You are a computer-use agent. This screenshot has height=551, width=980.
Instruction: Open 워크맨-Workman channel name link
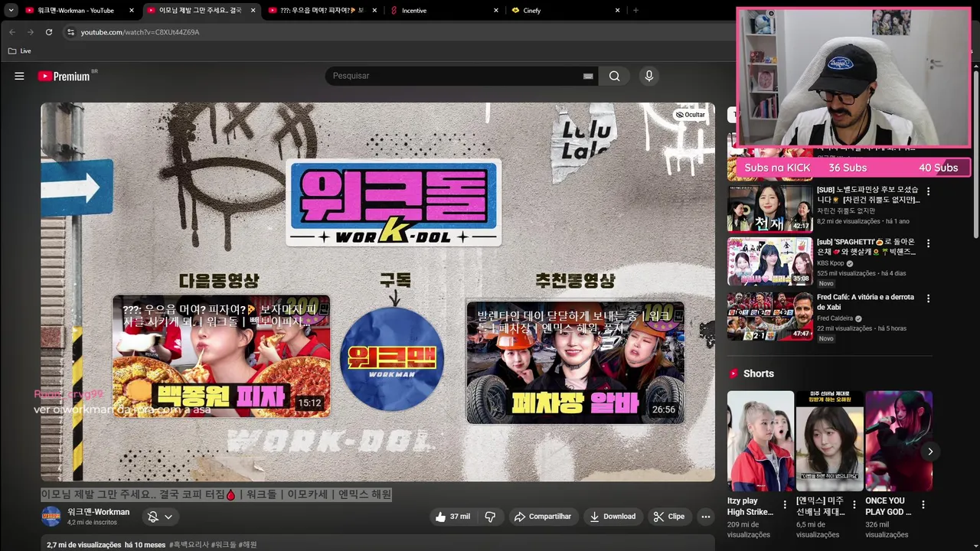click(x=98, y=512)
